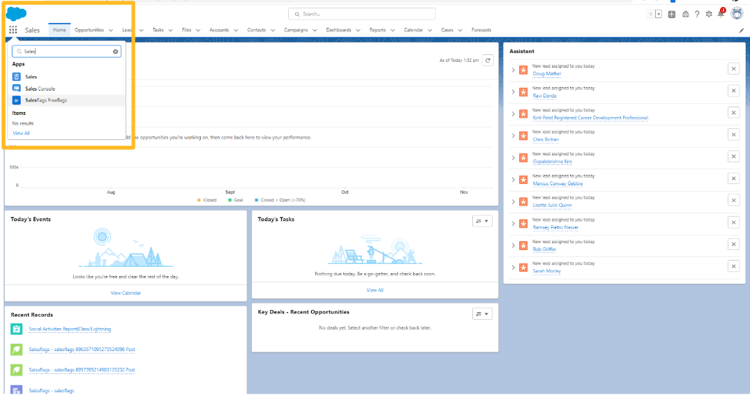Open the user profile avatar
750x395 pixels.
(x=737, y=14)
